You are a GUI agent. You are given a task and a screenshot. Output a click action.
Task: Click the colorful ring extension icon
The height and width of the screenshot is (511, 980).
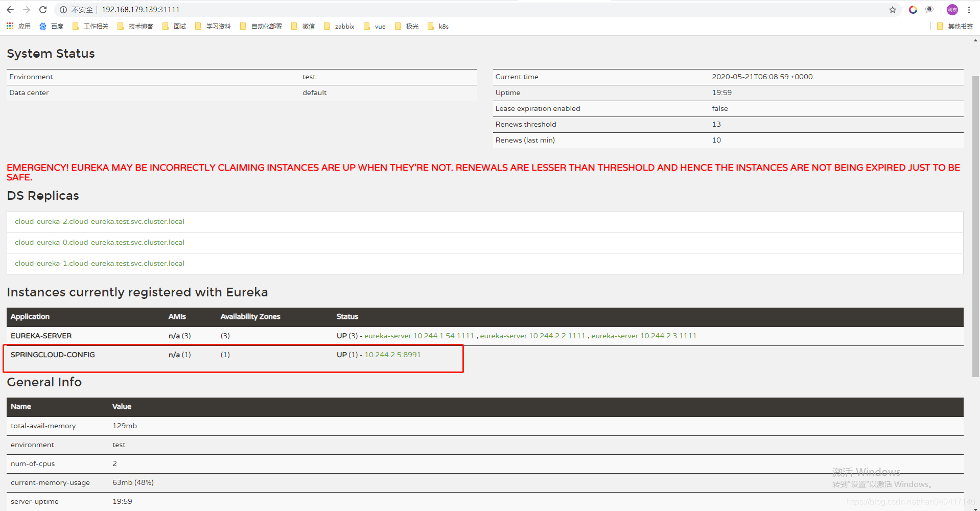pos(913,10)
